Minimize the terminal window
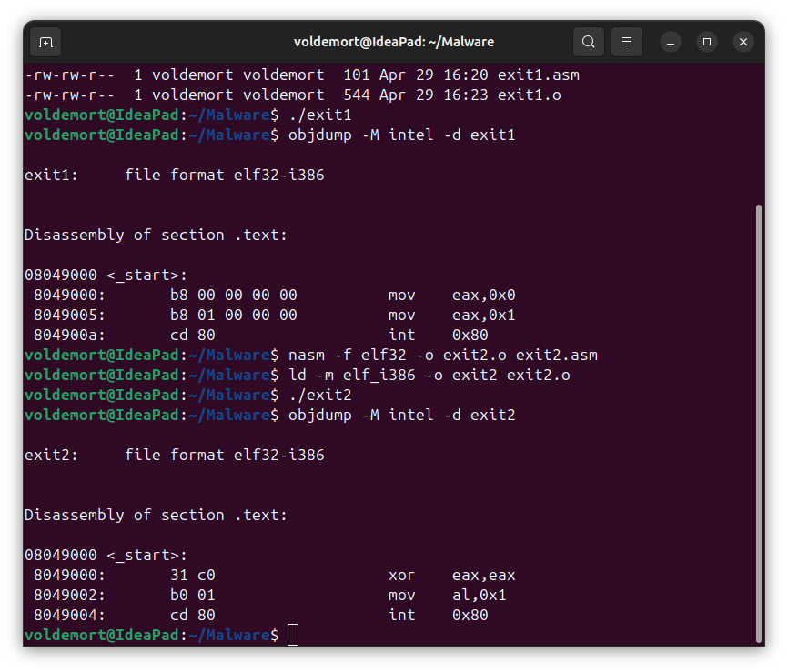Image resolution: width=788 pixels, height=672 pixels. coord(671,42)
